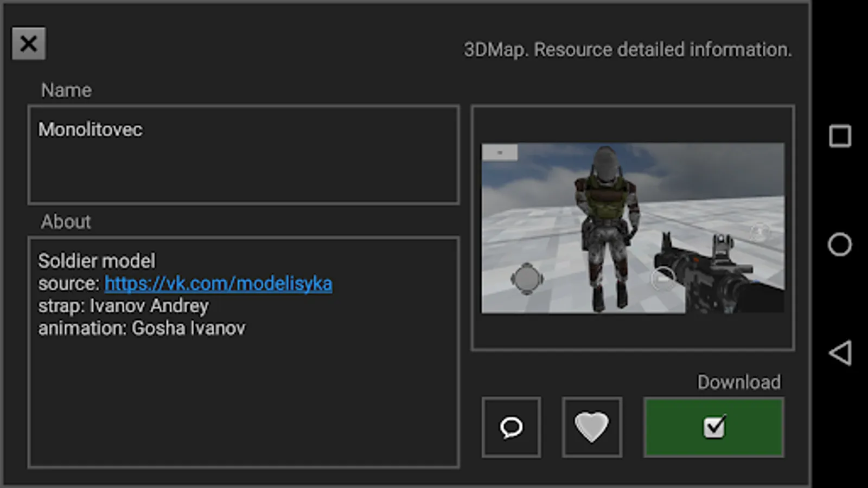868x488 pixels.
Task: Open the comments speech bubble icon
Action: click(511, 427)
